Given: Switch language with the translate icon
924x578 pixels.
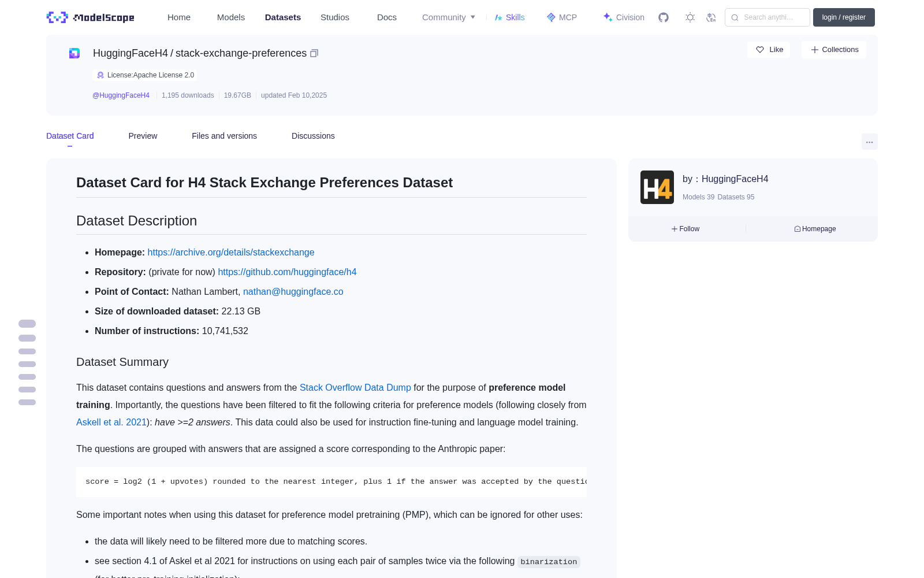Looking at the screenshot, I should 711,17.
